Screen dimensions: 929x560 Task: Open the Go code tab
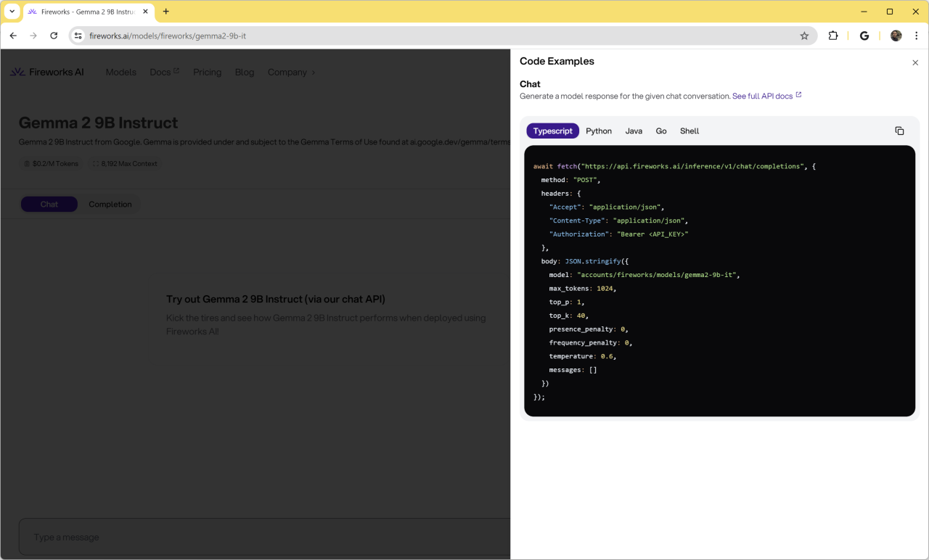(661, 131)
